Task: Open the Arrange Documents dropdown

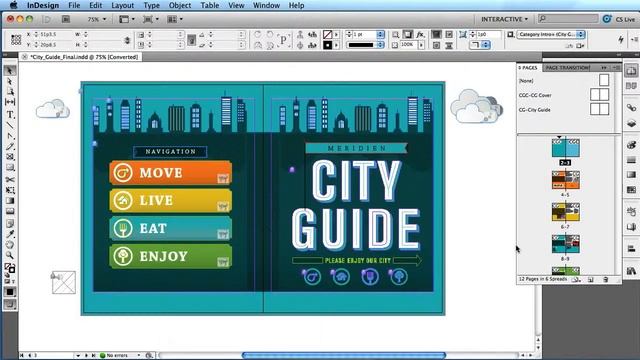Action: point(175,19)
